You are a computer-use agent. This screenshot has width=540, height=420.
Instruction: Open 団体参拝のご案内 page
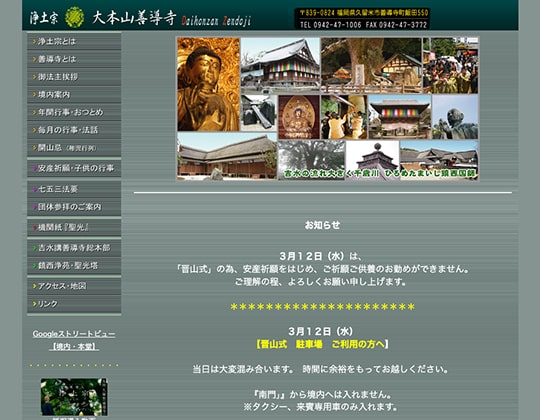(74, 207)
